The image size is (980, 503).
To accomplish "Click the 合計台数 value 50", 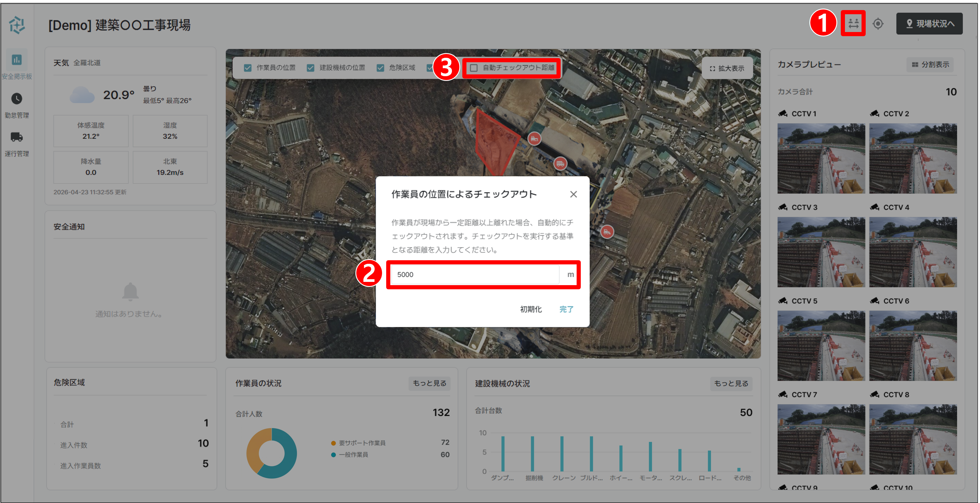I will pyautogui.click(x=746, y=412).
